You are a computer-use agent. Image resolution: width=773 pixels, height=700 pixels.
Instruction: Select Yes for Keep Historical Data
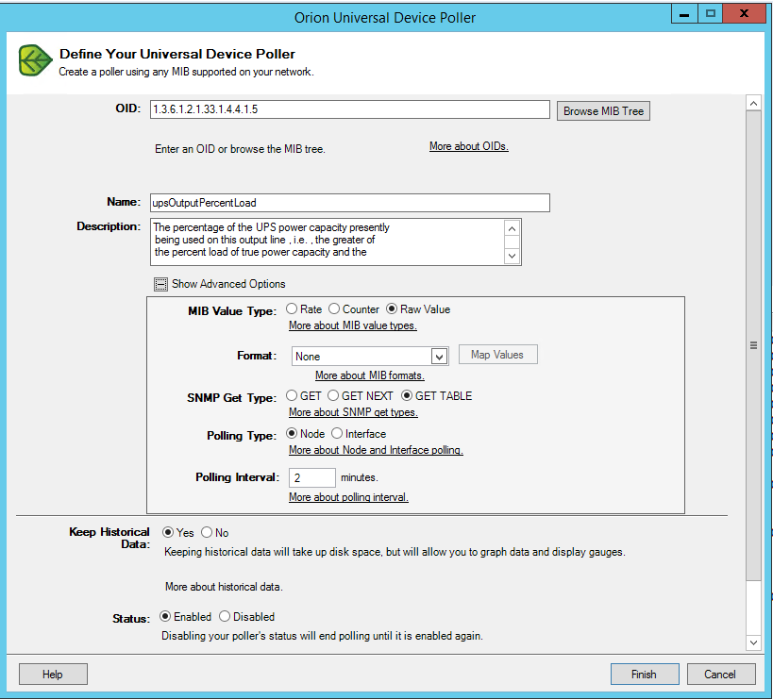[x=168, y=532]
